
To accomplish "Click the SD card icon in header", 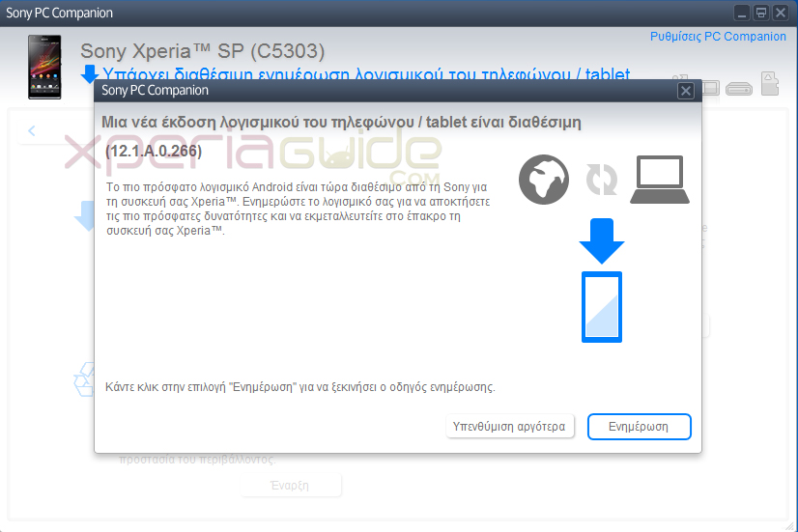I will [769, 83].
